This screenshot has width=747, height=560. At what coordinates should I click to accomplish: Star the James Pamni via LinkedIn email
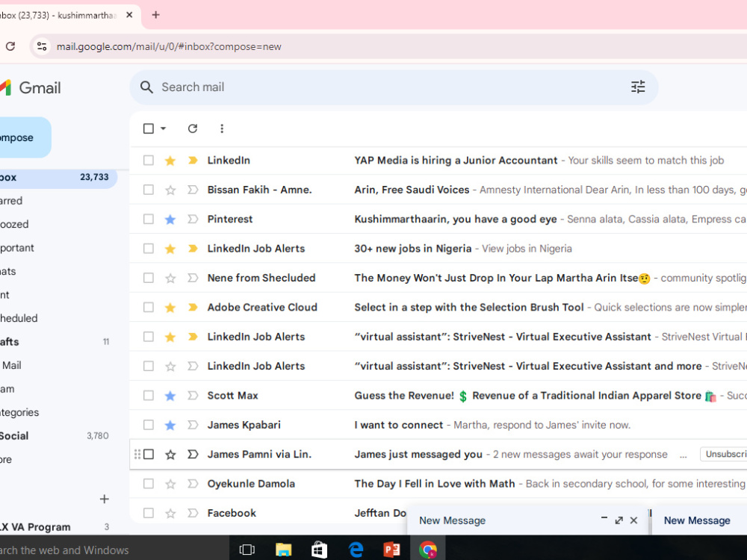pyautogui.click(x=170, y=455)
